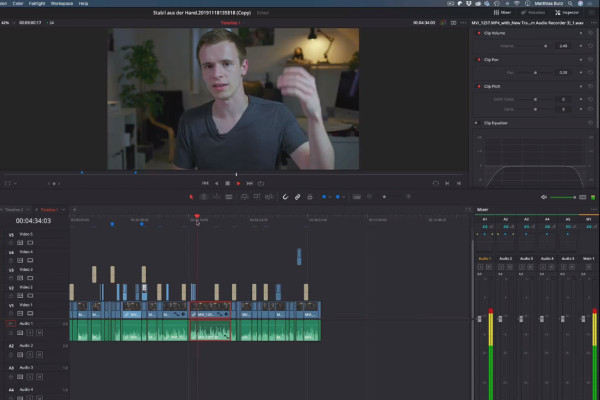Disable the Video 3 track monitor icon

click(x=30, y=278)
